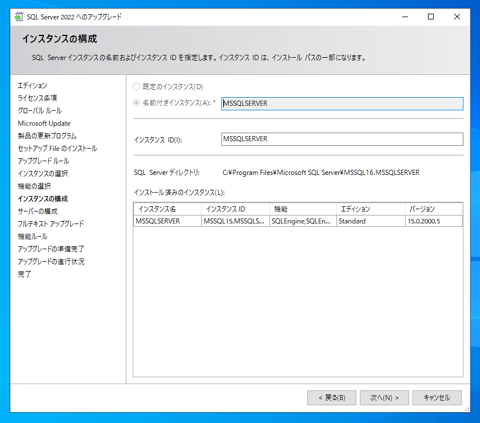Image resolution: width=480 pixels, height=423 pixels.
Task: Select the フルテキスト アップグレード step
Action: tap(51, 224)
